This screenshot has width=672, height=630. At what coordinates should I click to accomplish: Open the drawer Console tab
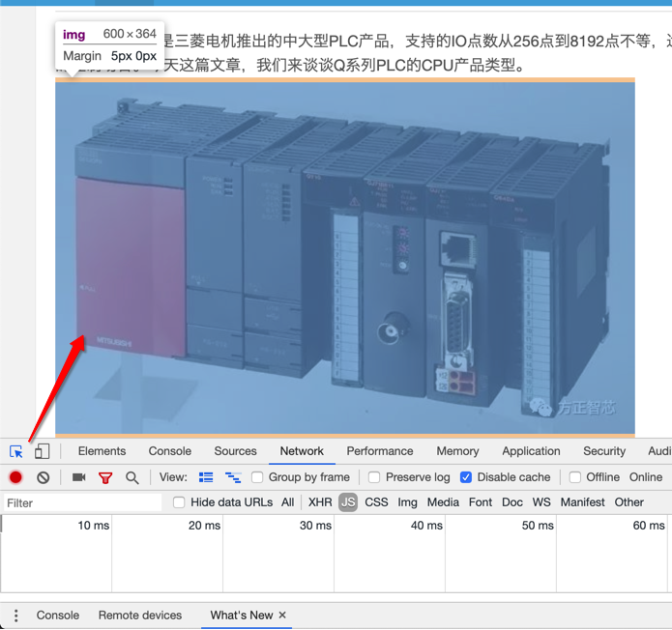[x=58, y=616]
